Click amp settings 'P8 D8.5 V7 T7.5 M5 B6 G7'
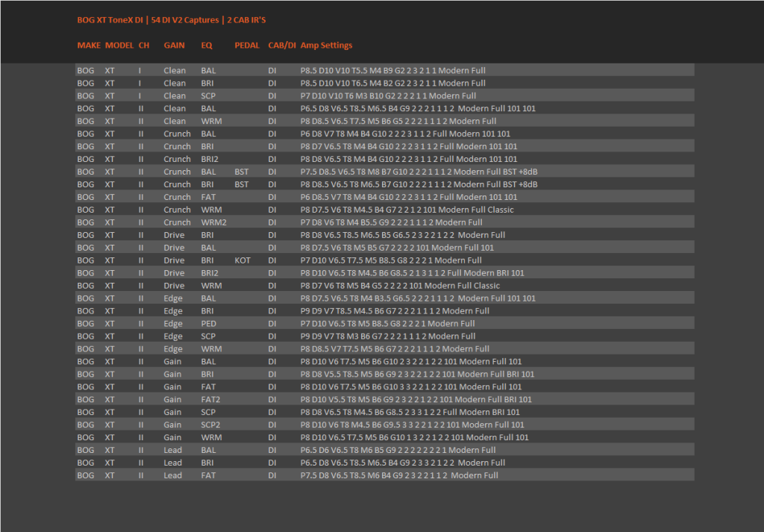The width and height of the screenshot is (764, 532). [348, 349]
